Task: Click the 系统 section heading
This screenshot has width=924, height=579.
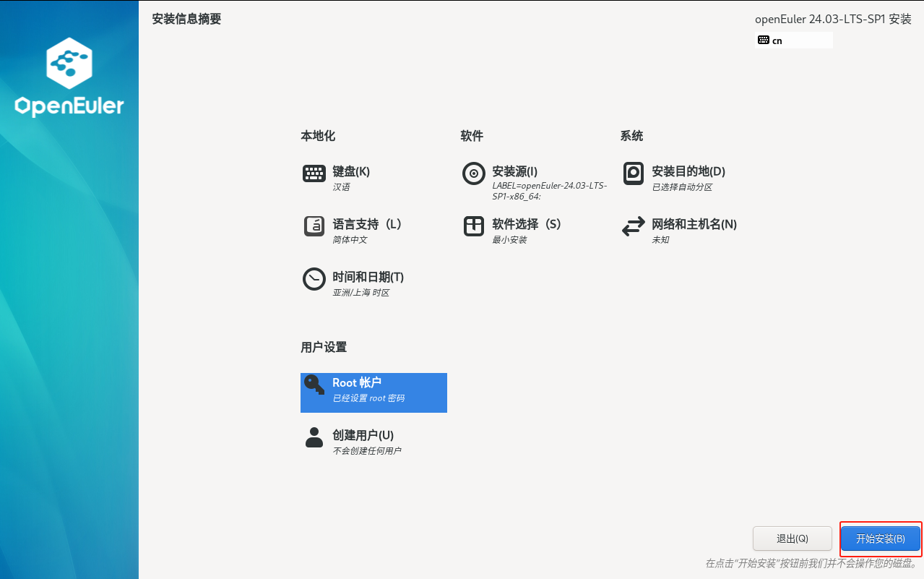Action: (x=631, y=136)
